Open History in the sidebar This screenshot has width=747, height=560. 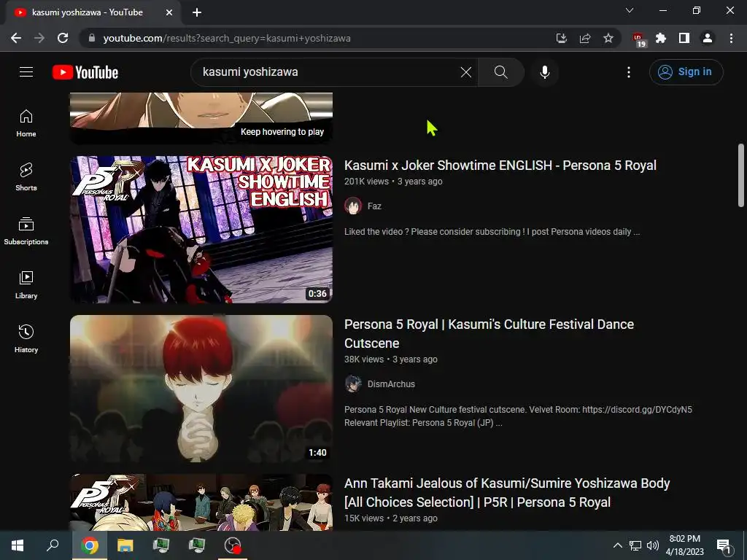pos(26,338)
